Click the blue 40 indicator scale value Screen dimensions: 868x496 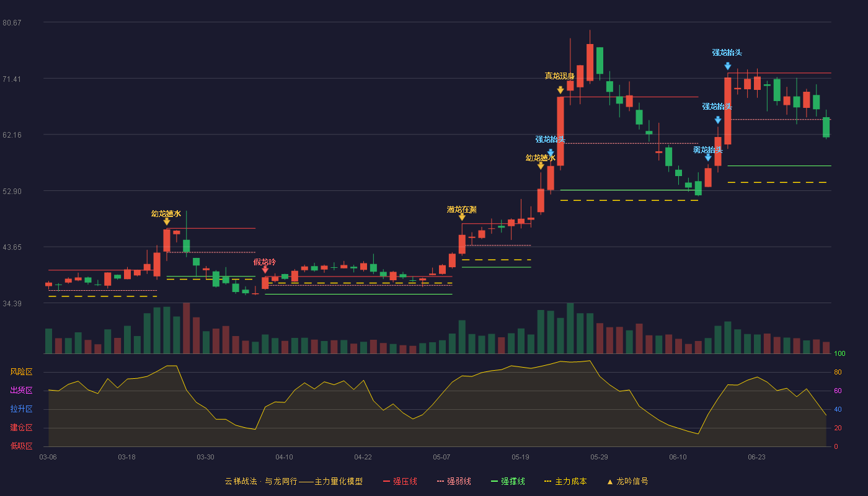pyautogui.click(x=838, y=410)
